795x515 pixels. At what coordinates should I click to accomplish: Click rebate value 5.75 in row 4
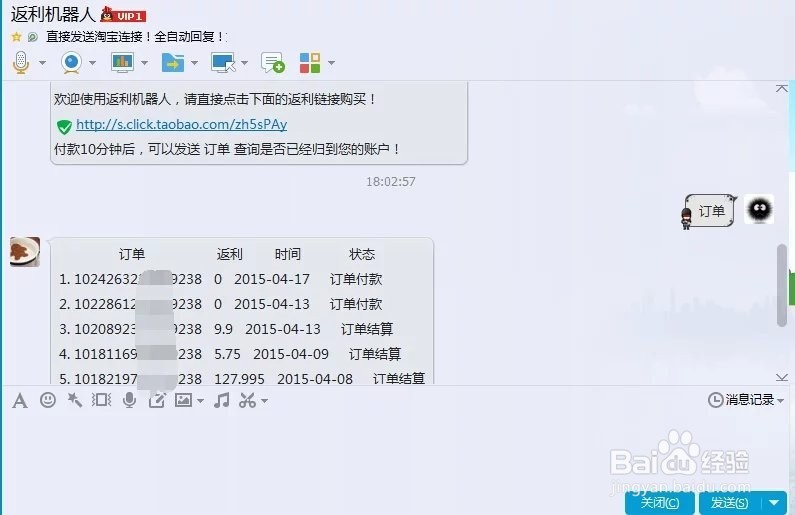[227, 354]
